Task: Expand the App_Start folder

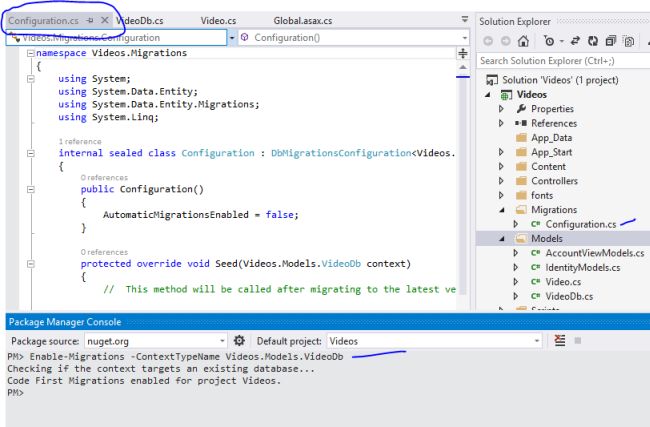Action: click(x=501, y=152)
